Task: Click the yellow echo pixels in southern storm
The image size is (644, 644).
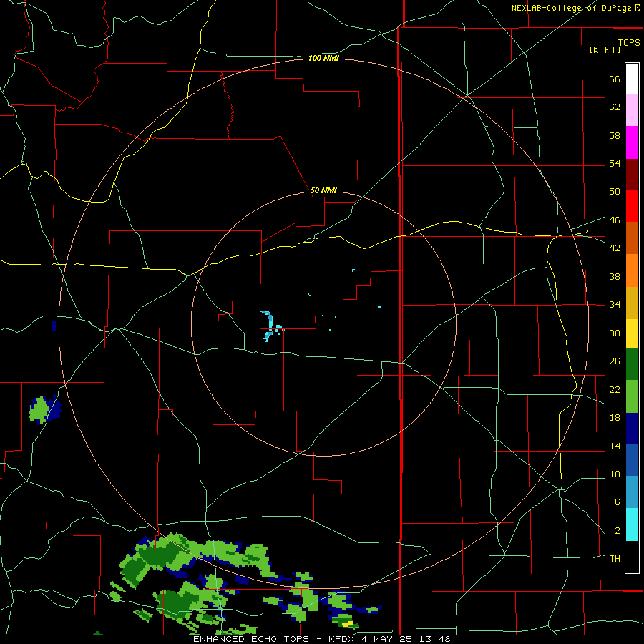Action: pyautogui.click(x=348, y=623)
